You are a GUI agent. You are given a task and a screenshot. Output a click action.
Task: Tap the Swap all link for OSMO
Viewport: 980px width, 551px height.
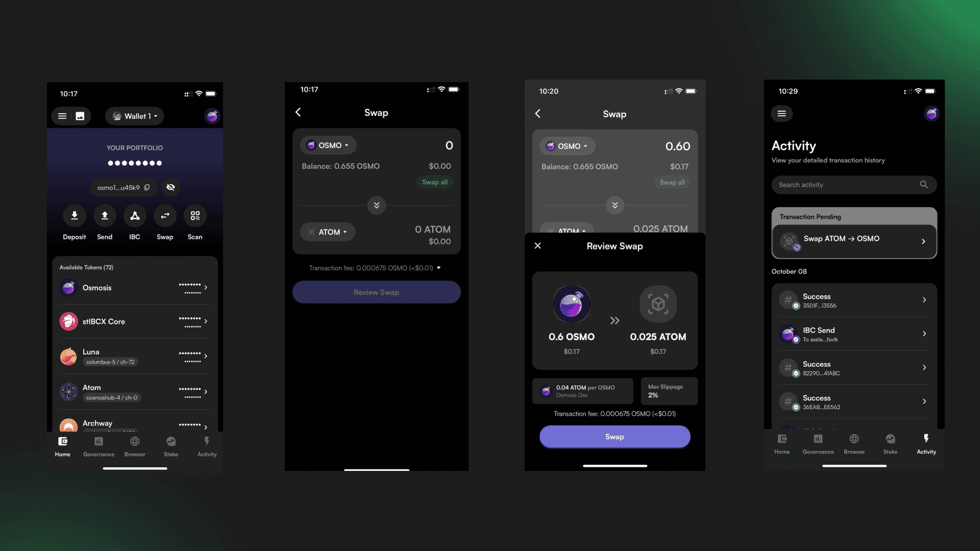pos(435,182)
